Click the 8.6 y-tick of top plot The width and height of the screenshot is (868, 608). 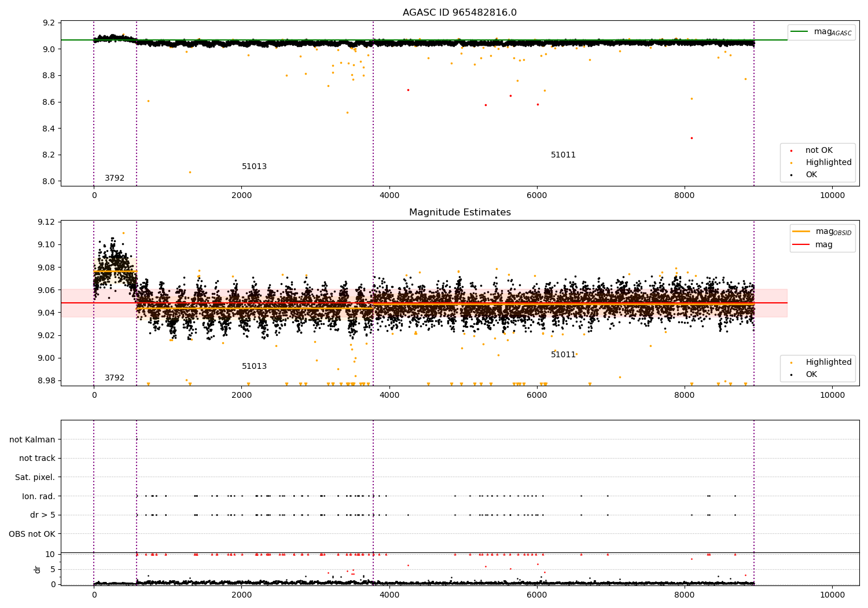coord(49,102)
